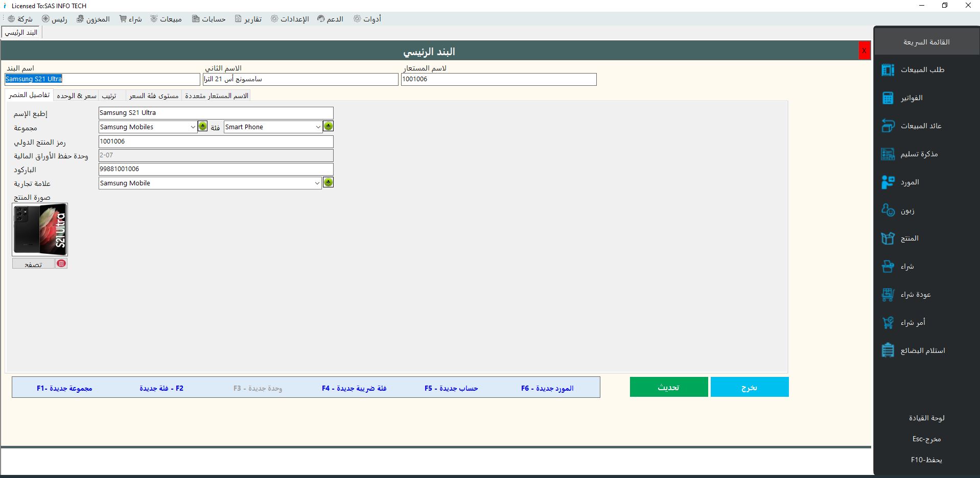The height and width of the screenshot is (478, 980).
Task: Click the green تحديث update button
Action: point(669,387)
